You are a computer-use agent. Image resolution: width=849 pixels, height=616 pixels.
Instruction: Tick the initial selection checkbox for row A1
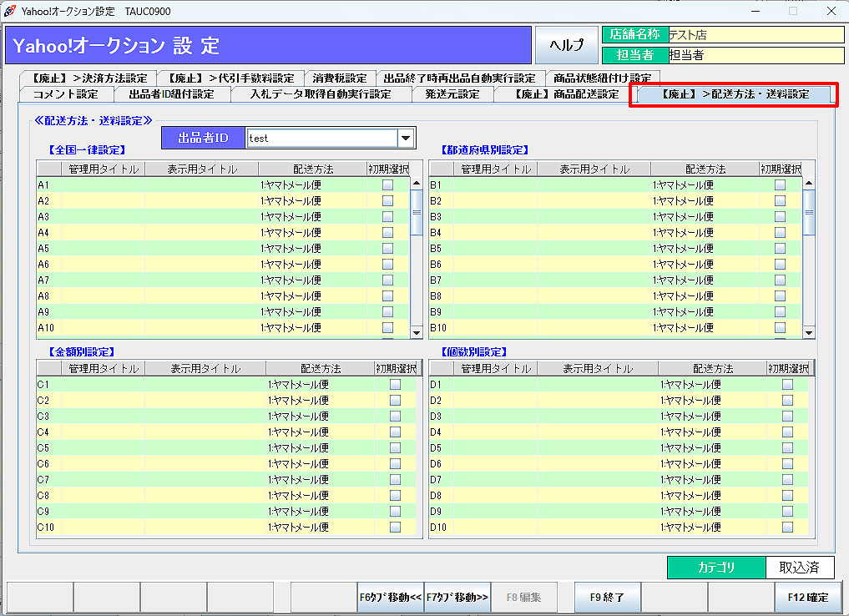tap(387, 184)
